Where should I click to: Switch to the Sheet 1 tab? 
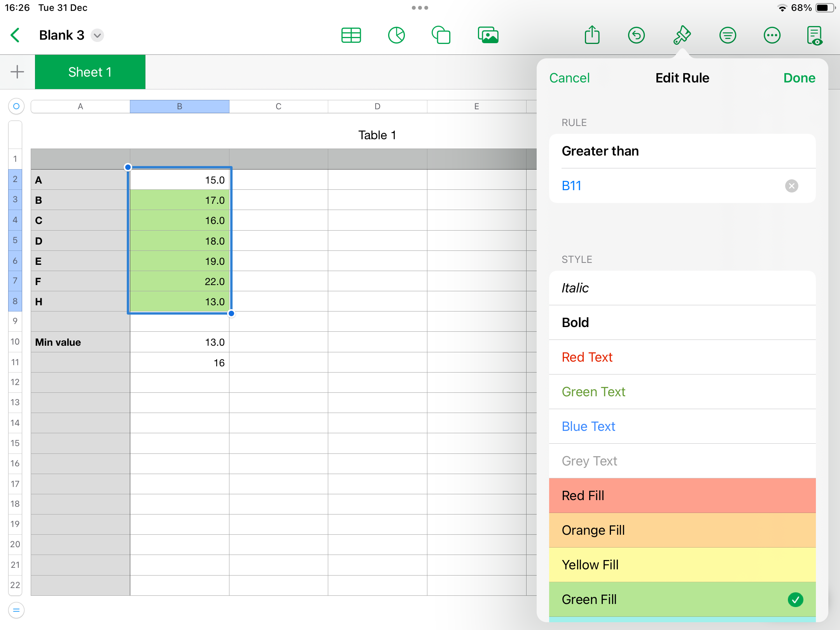tap(90, 72)
